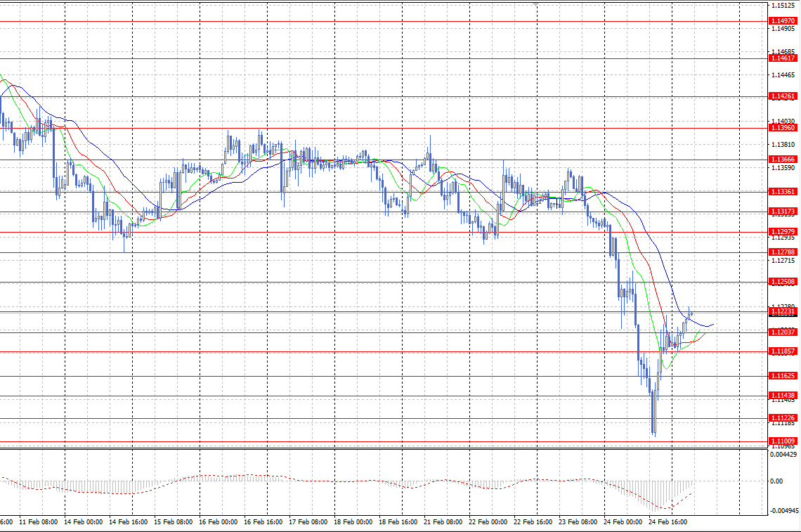Click the red 1.14970 price level label

click(783, 21)
